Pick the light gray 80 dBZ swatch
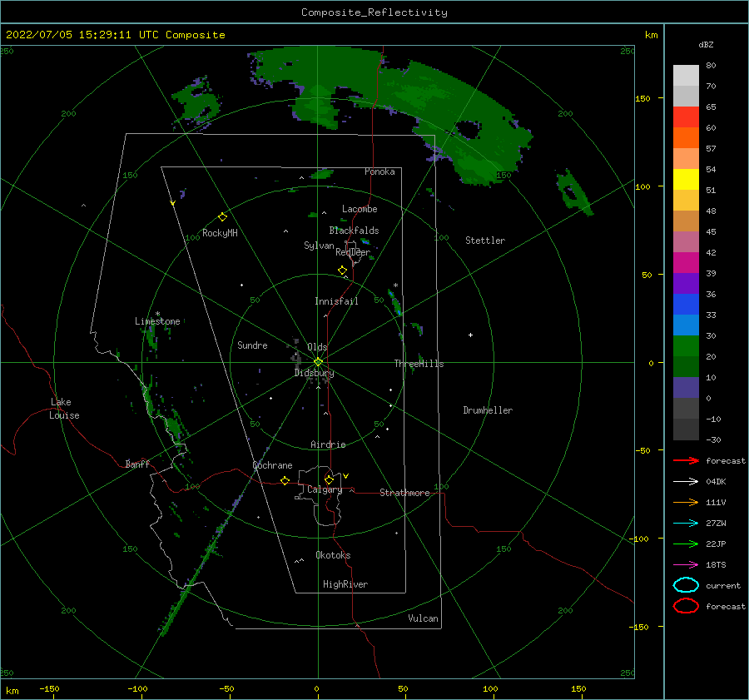This screenshot has height=700, width=749. (686, 75)
